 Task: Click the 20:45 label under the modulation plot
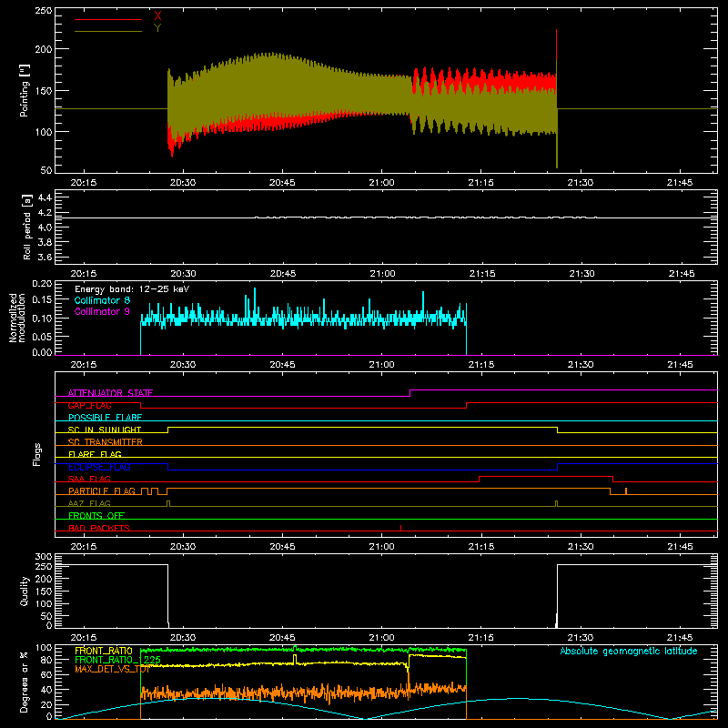point(282,365)
